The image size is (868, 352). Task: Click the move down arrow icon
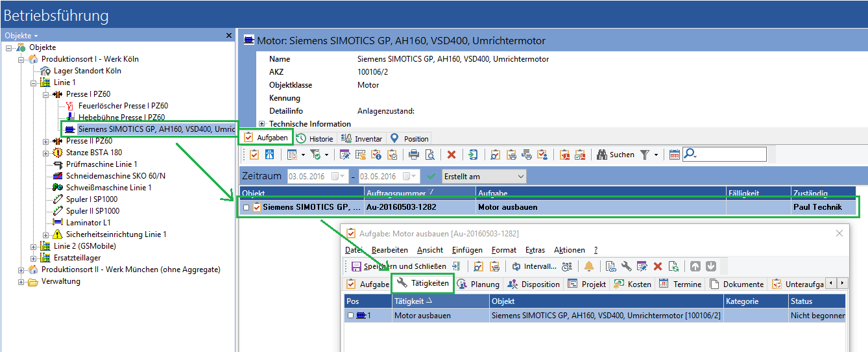[710, 266]
